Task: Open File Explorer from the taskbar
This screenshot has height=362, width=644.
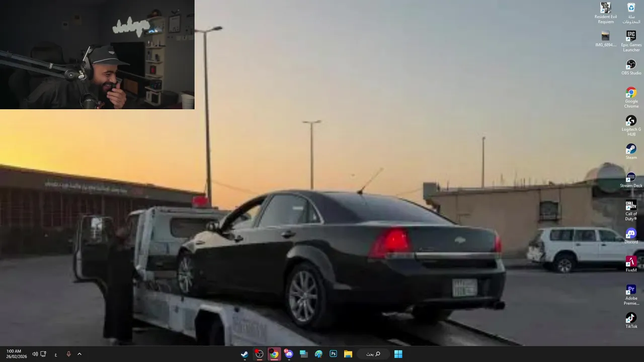Action: [348, 354]
